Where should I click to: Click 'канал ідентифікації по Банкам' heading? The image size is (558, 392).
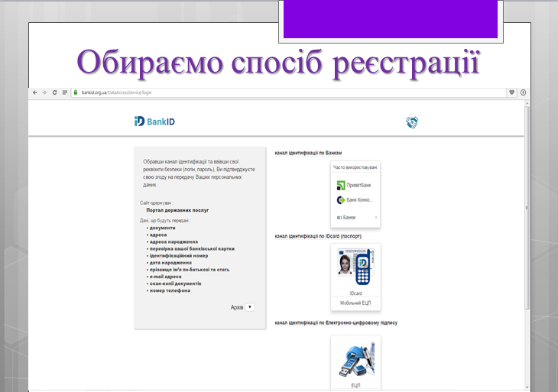pyautogui.click(x=308, y=153)
